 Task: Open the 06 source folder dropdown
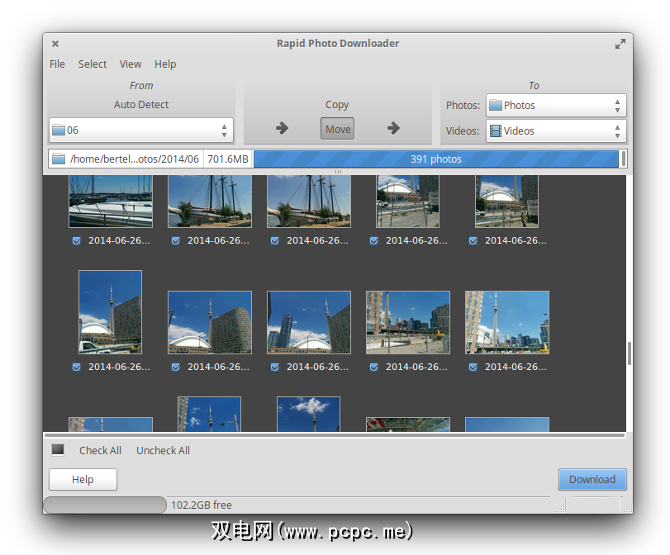(141, 130)
